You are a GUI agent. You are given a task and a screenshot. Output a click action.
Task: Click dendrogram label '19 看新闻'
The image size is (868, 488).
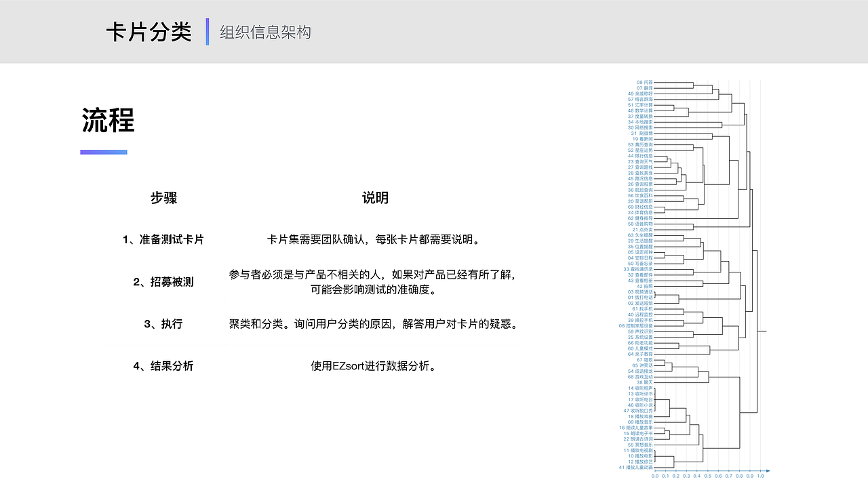[643, 139]
